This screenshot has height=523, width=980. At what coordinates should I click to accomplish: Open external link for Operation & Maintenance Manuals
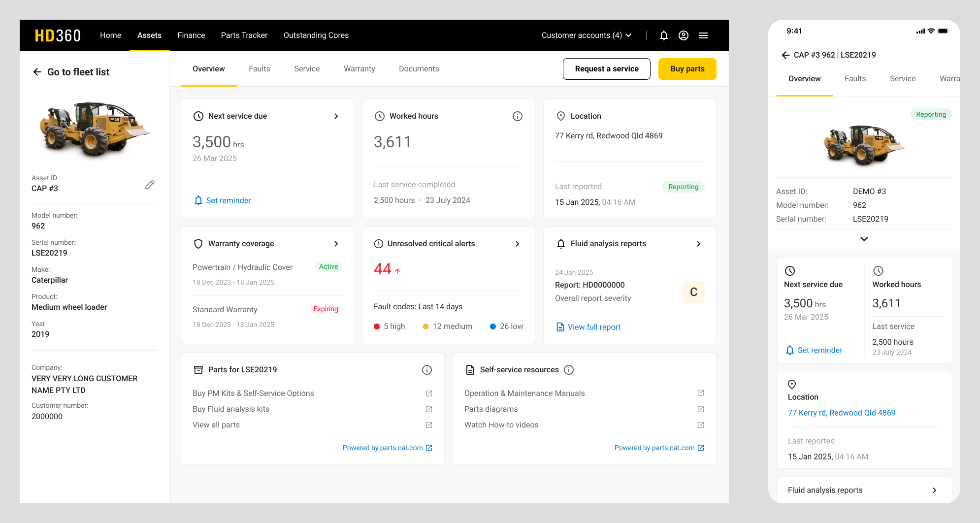(x=701, y=393)
